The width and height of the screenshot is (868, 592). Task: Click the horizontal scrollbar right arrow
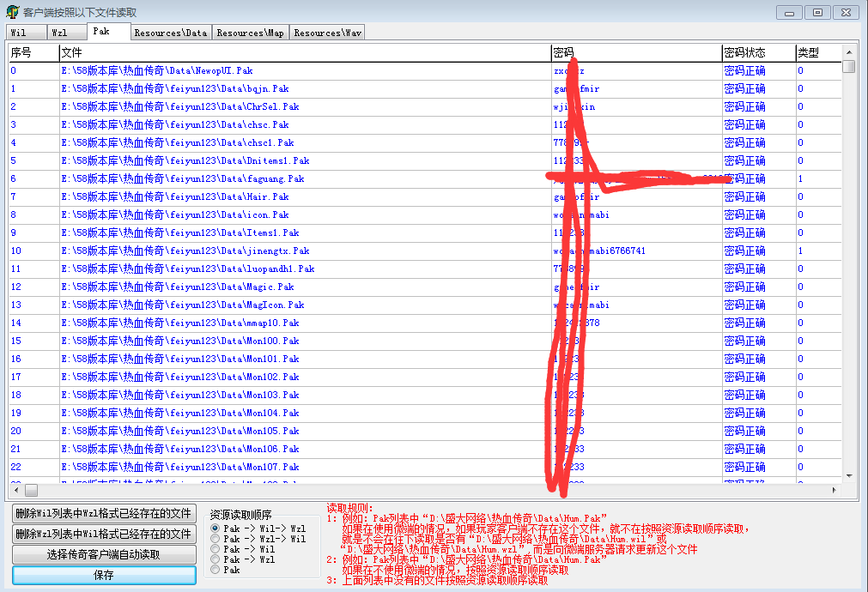[x=835, y=490]
